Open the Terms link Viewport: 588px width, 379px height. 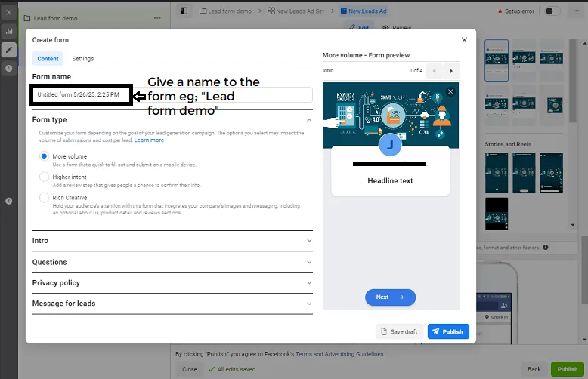303,354
